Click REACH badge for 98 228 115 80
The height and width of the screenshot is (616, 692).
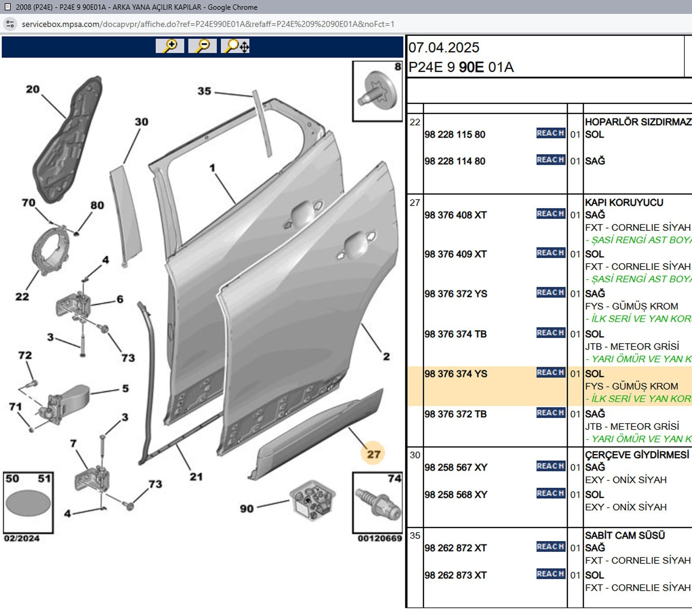coord(550,133)
